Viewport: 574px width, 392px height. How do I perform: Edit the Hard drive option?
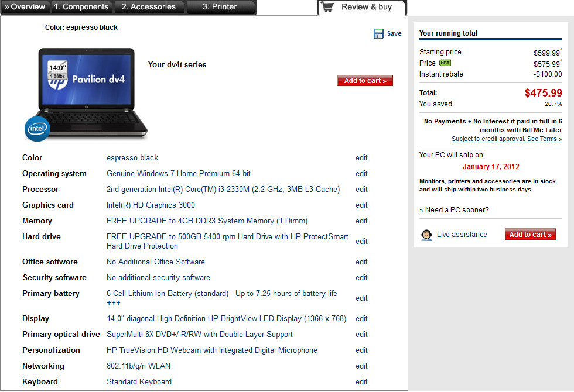361,241
